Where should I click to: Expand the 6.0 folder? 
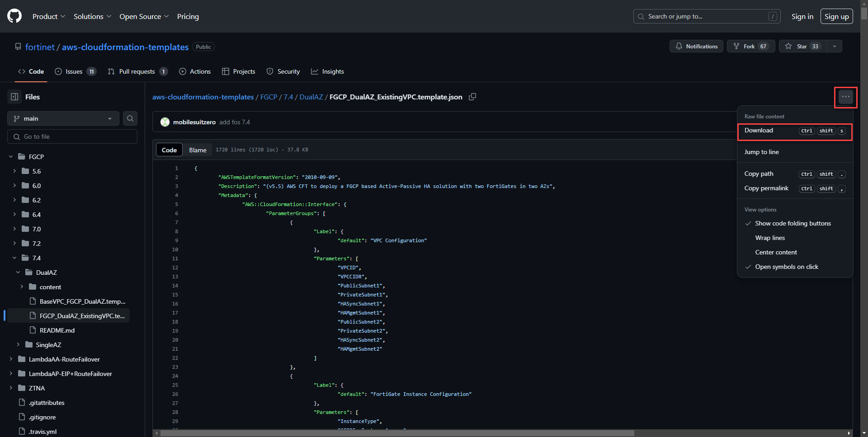(x=14, y=186)
